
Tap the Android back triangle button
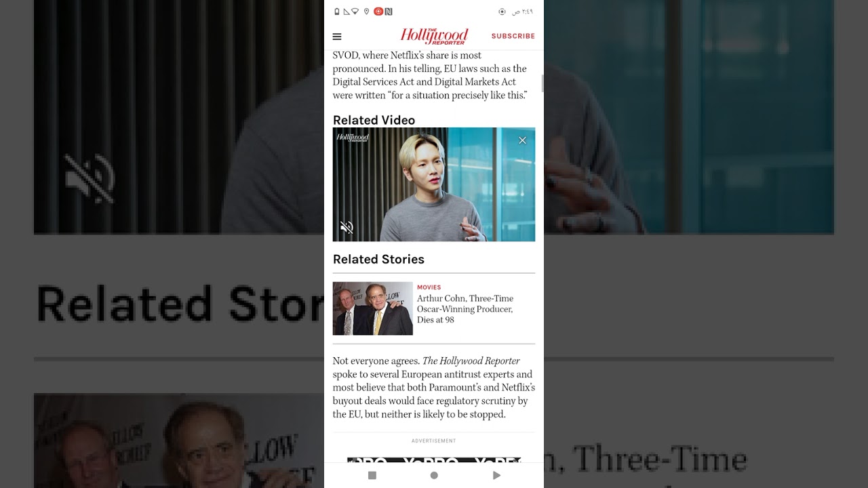496,475
